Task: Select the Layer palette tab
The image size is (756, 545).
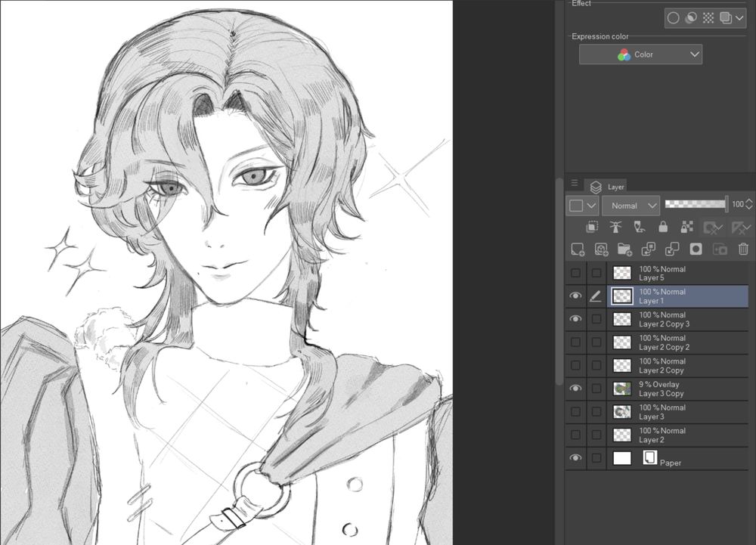Action: 607,187
